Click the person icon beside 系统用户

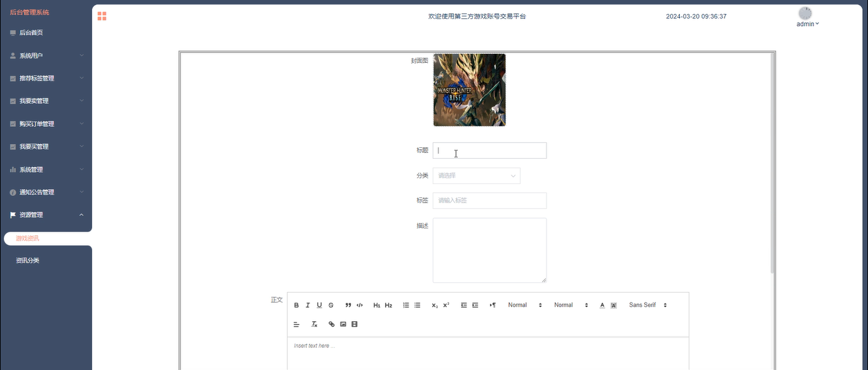tap(13, 56)
